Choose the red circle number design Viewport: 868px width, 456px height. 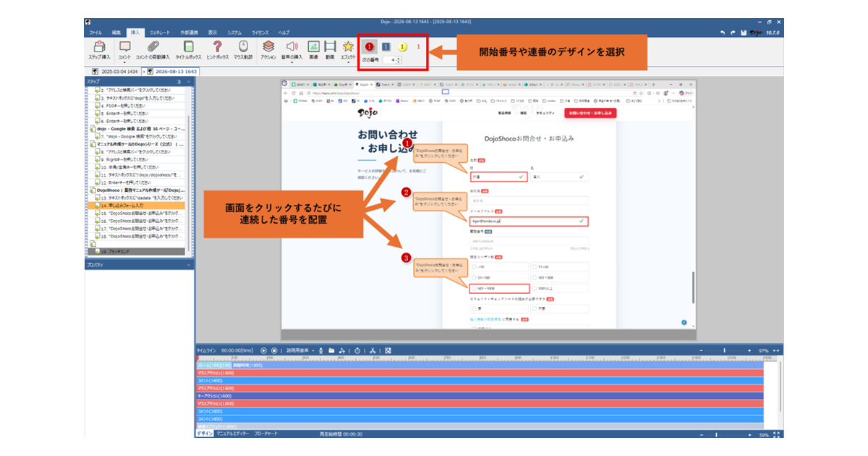tap(370, 47)
